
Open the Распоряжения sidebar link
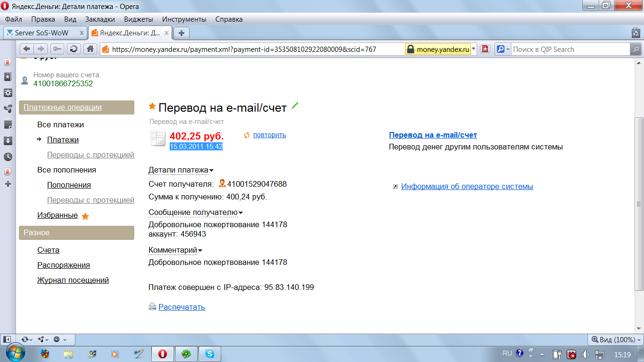point(64,265)
